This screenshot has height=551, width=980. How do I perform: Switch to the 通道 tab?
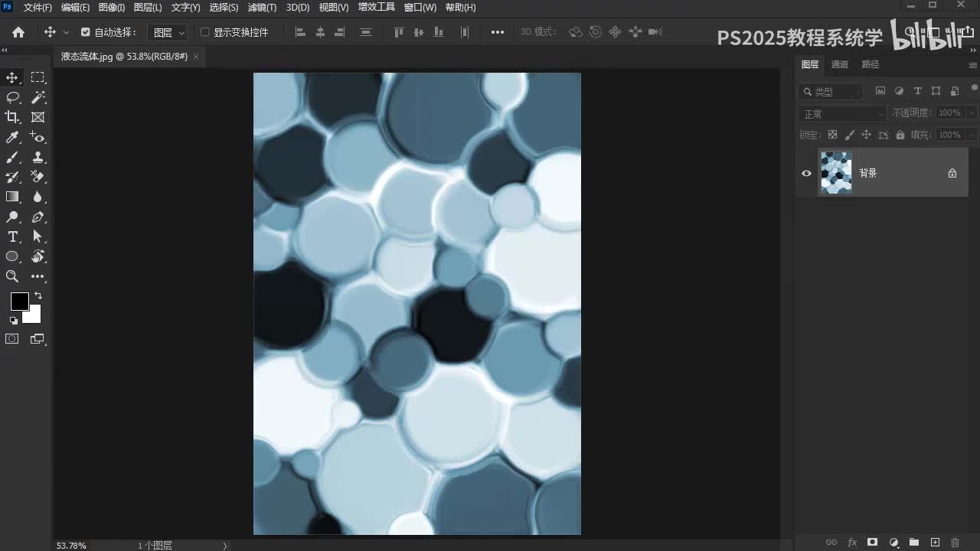click(x=840, y=64)
